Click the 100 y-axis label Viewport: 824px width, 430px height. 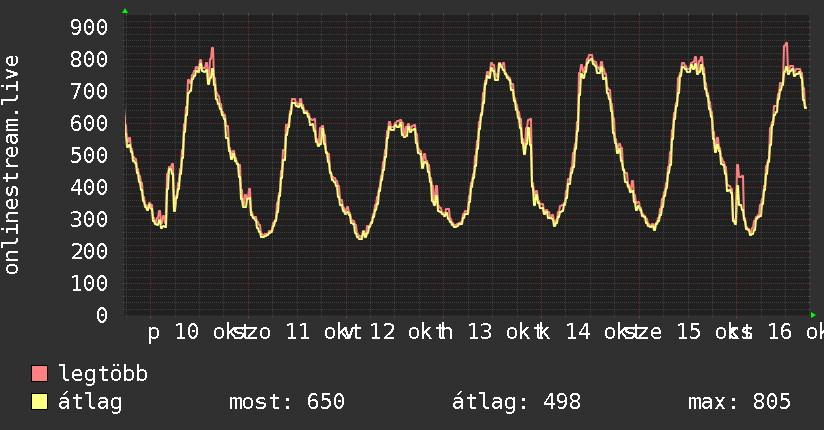89,283
